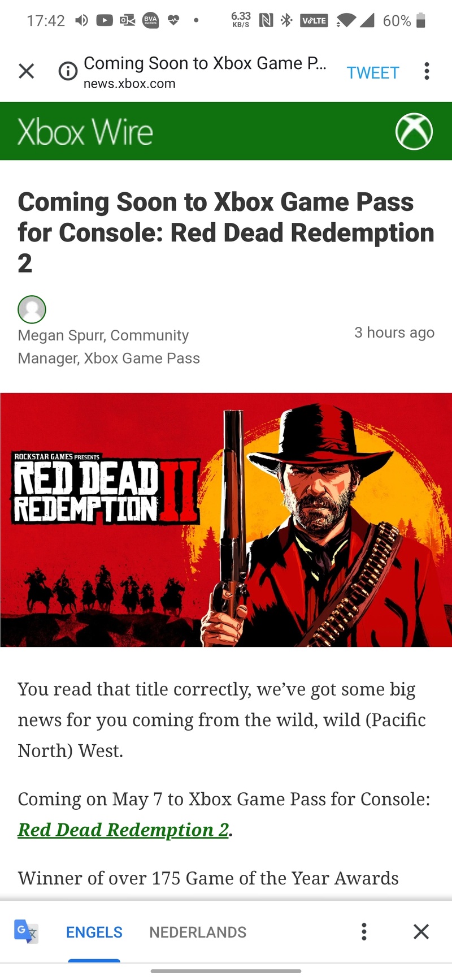Tap the article headline text

point(226,232)
